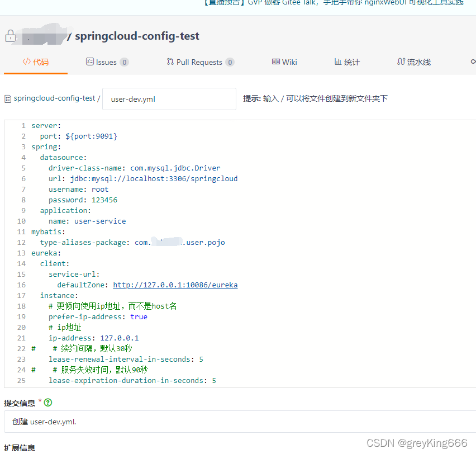Click the 'driver-class-name: com.mysql.jdbc.Driver' line
The height and width of the screenshot is (454, 476).
pyautogui.click(x=135, y=168)
